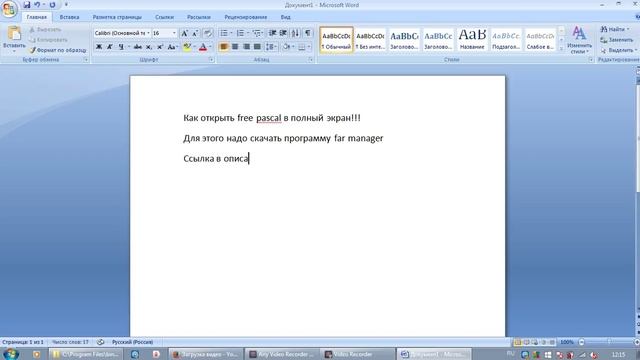Open the Абзац dialog launcher
This screenshot has width=640, height=360.
(x=311, y=60)
